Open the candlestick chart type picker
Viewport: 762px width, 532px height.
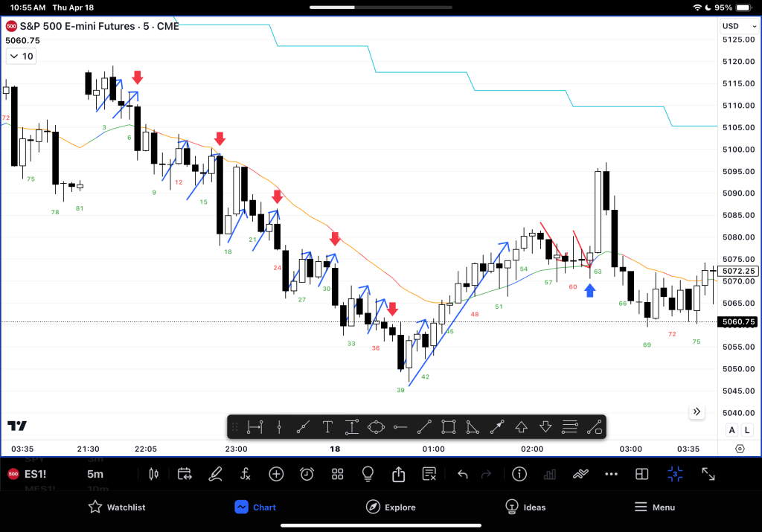coord(155,474)
